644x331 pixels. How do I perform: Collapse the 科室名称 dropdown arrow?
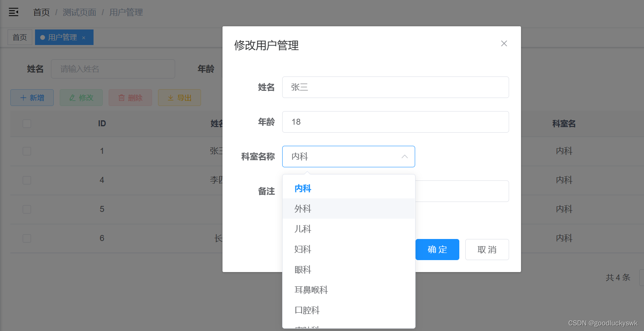pyautogui.click(x=404, y=157)
